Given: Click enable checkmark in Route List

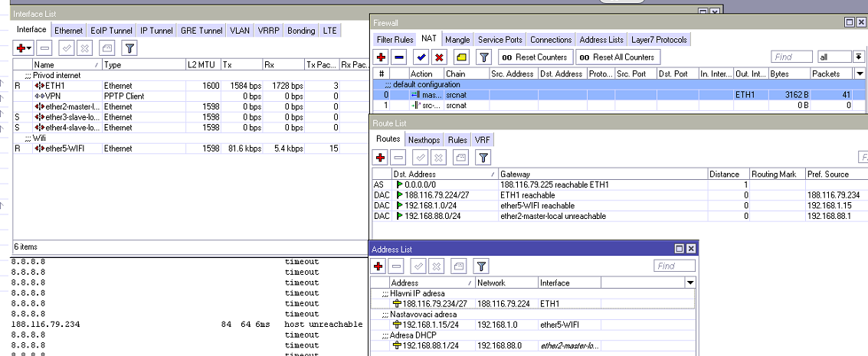Looking at the screenshot, I should point(421,158).
